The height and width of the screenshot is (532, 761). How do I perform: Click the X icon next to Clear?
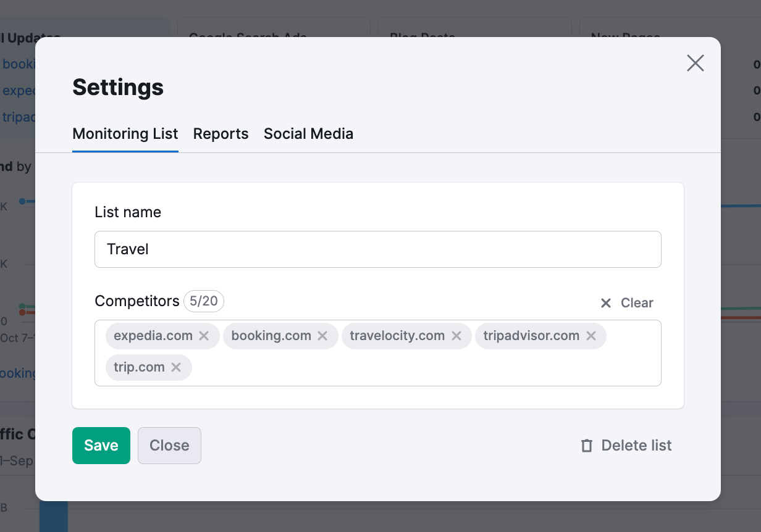(605, 303)
